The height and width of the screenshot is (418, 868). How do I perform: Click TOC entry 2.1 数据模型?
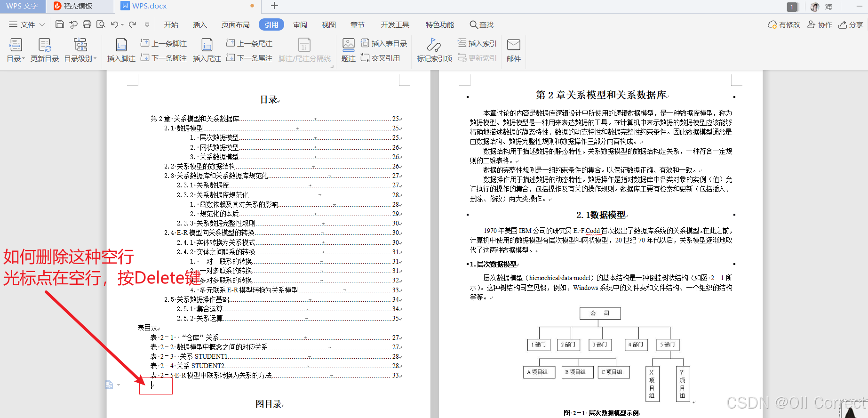click(x=282, y=128)
